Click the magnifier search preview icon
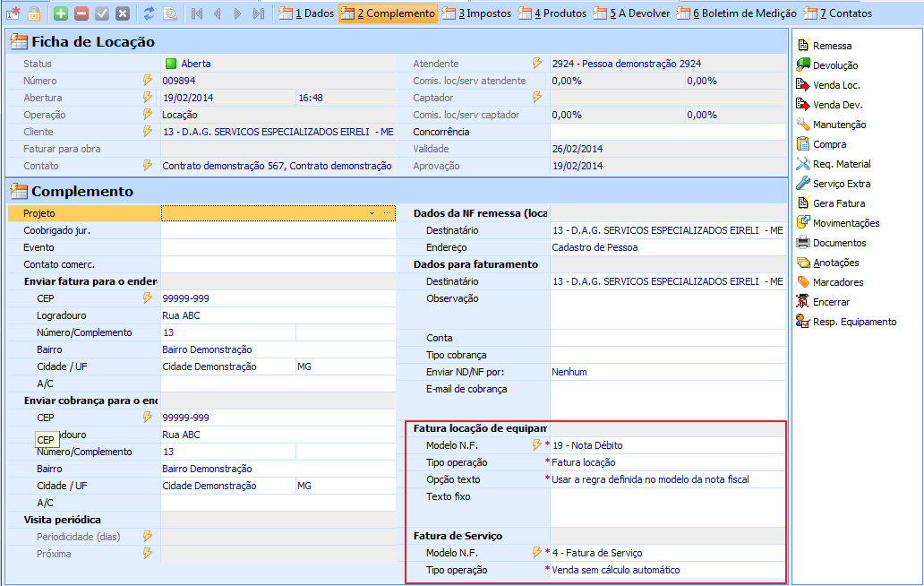924x586 pixels. coord(170,13)
